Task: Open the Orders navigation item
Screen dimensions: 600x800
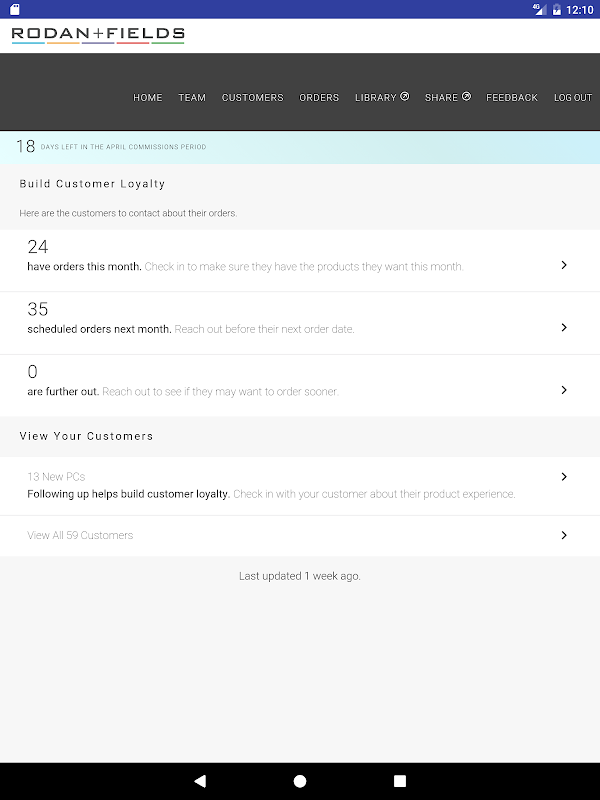Action: click(319, 98)
